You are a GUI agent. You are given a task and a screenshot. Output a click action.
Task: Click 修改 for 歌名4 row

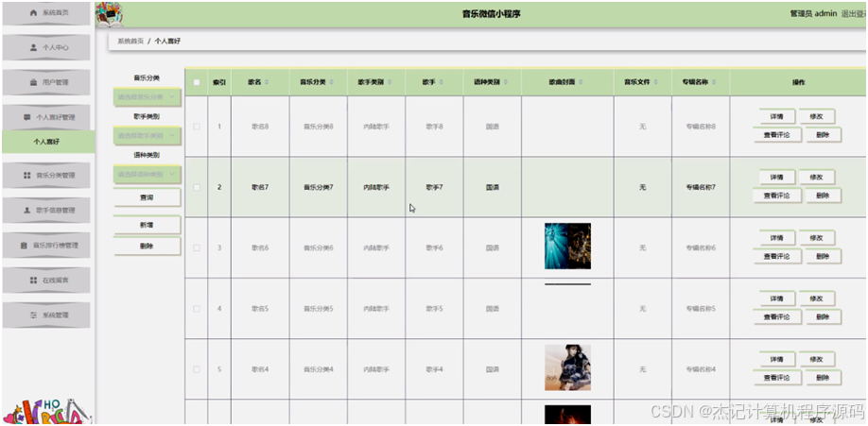pyautogui.click(x=817, y=360)
